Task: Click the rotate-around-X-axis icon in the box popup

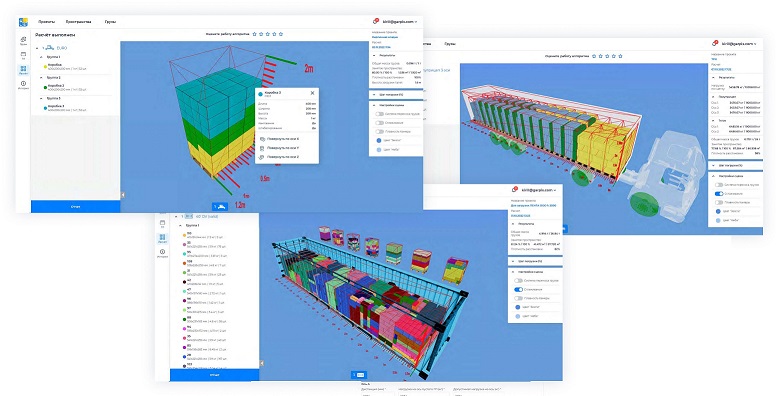Action: coord(262,139)
